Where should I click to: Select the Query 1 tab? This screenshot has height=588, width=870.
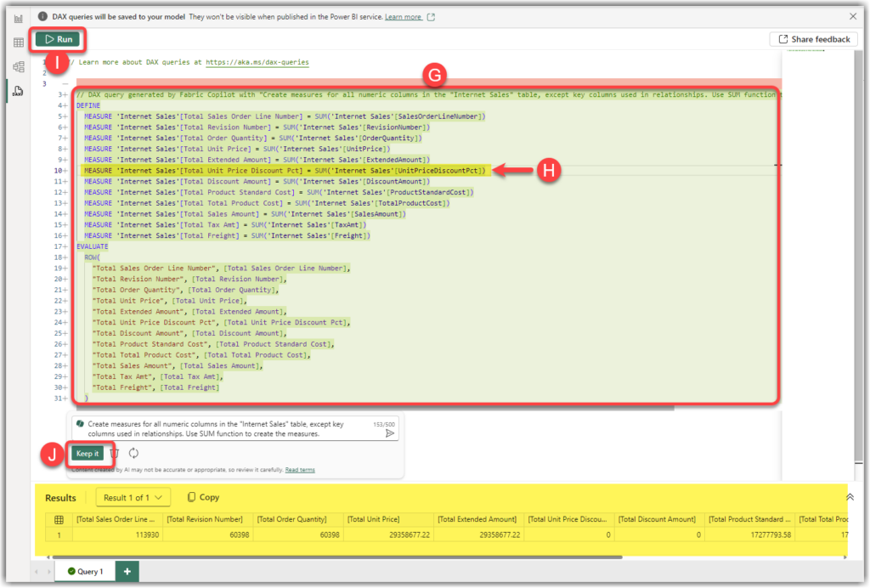click(86, 571)
